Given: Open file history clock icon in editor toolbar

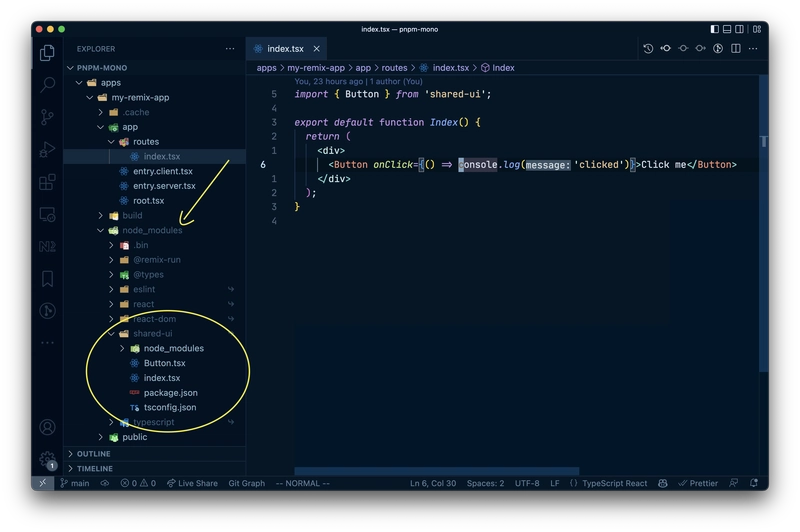Looking at the screenshot, I should click(648, 48).
